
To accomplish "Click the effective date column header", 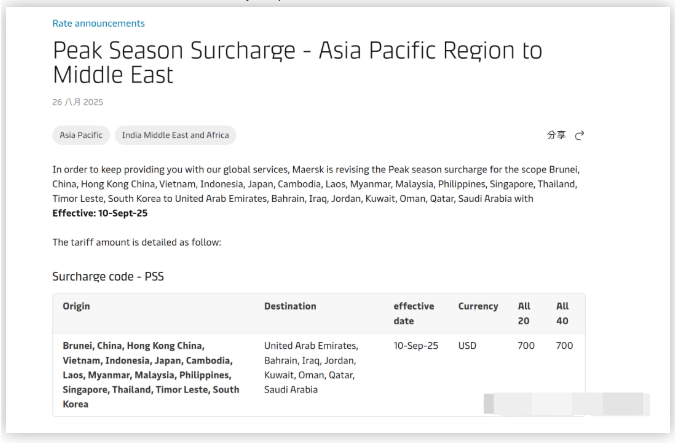I will [414, 313].
